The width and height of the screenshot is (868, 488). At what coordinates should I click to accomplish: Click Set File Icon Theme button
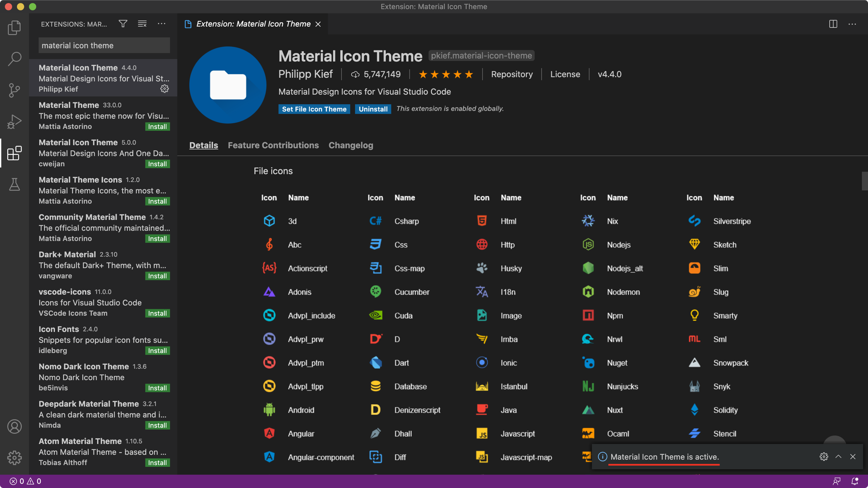pos(314,109)
